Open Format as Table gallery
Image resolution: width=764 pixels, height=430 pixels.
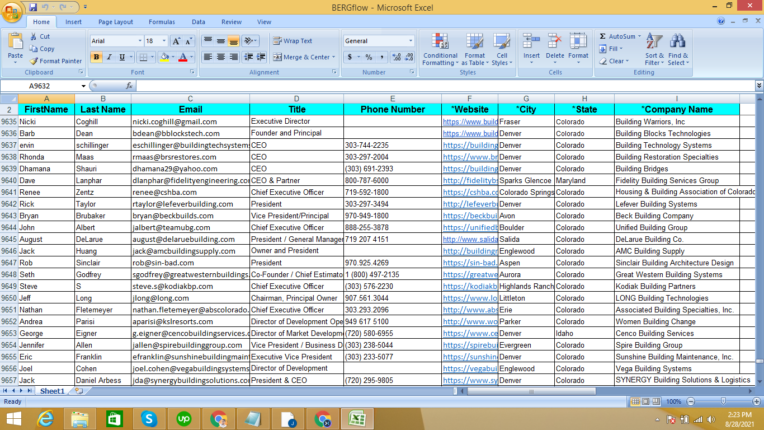pos(475,49)
